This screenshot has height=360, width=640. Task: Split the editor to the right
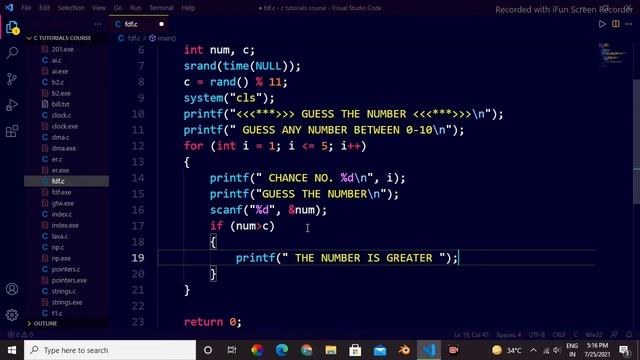point(616,24)
